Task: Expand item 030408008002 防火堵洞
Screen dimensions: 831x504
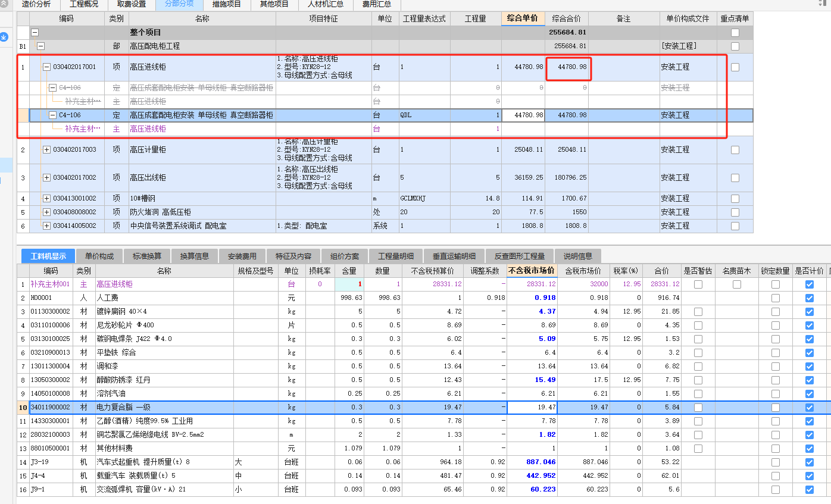Action: click(46, 212)
